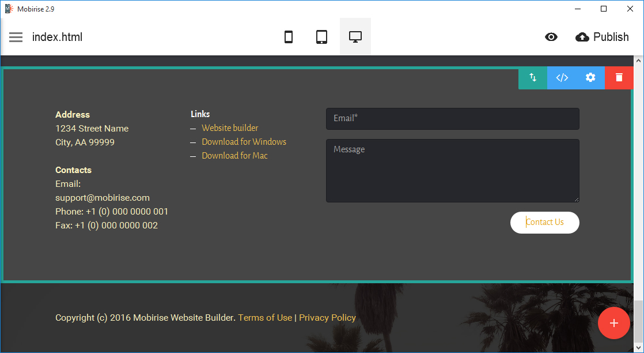Click the copyright Mobirise Website Builder text

click(145, 318)
